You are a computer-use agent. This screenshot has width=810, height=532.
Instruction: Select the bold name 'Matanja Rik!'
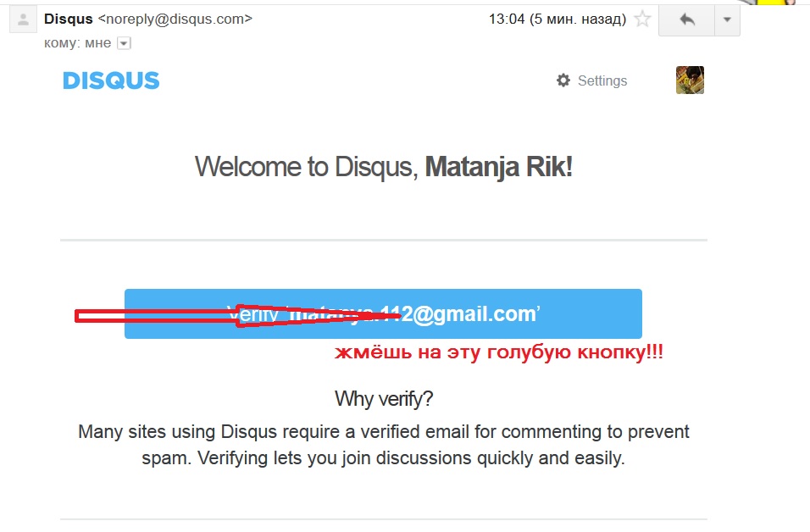pos(499,166)
